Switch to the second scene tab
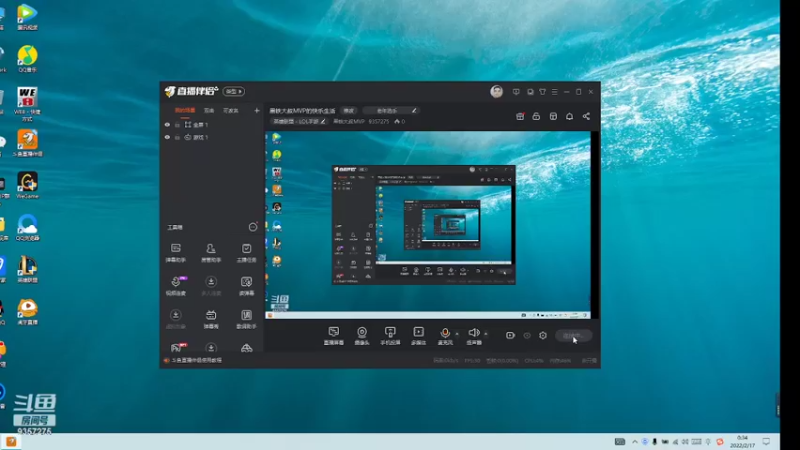This screenshot has height=450, width=800. click(x=209, y=110)
